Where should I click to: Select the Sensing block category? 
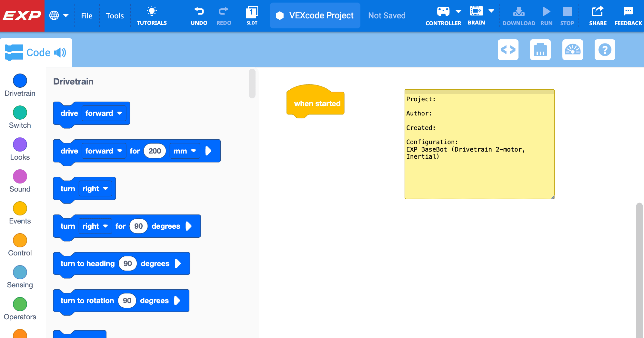tap(20, 276)
